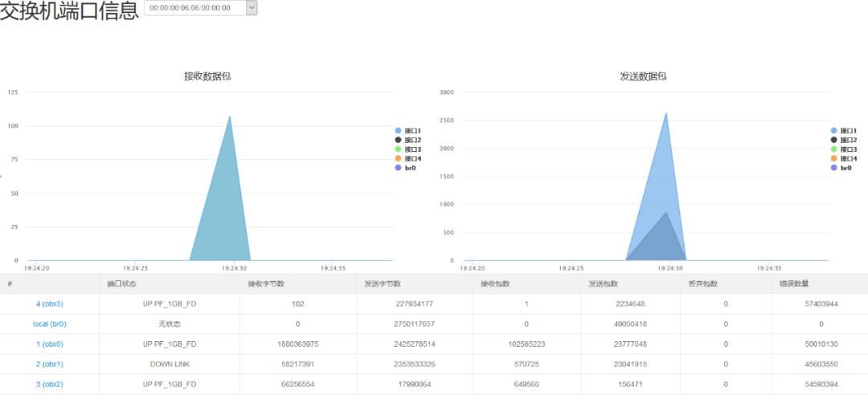Toggle 接口1 legend in 接收数据包 chart
The height and width of the screenshot is (407, 868).
[x=398, y=130]
